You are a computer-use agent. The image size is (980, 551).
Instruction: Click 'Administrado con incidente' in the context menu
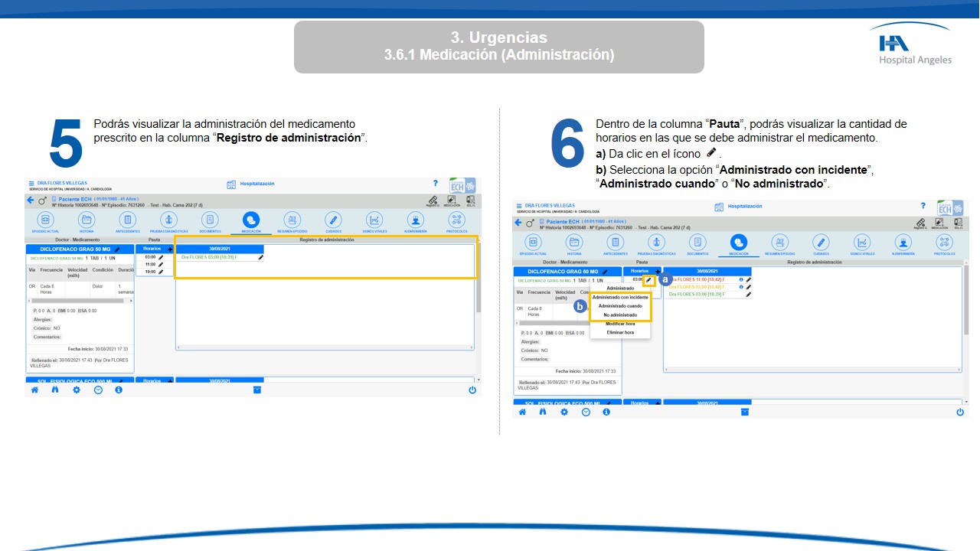coord(620,297)
